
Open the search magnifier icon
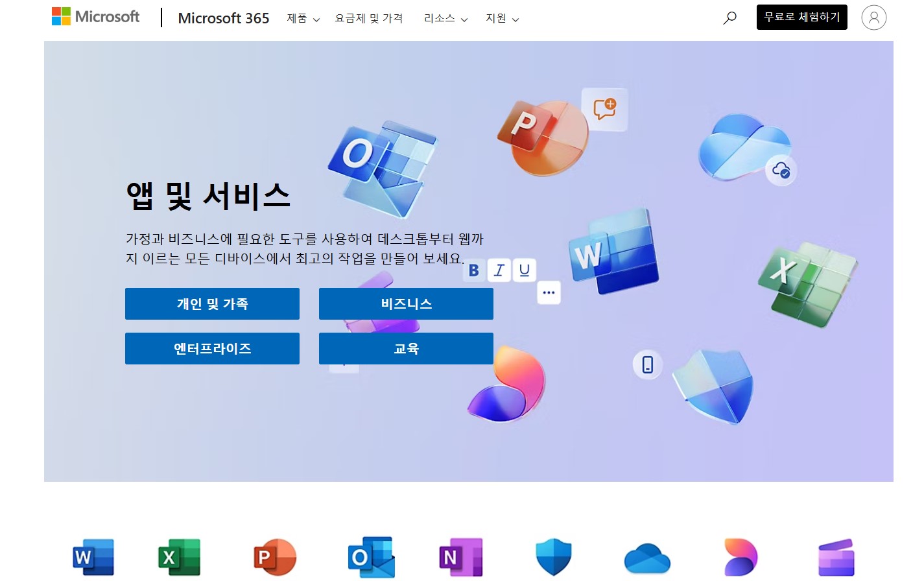pyautogui.click(x=730, y=18)
